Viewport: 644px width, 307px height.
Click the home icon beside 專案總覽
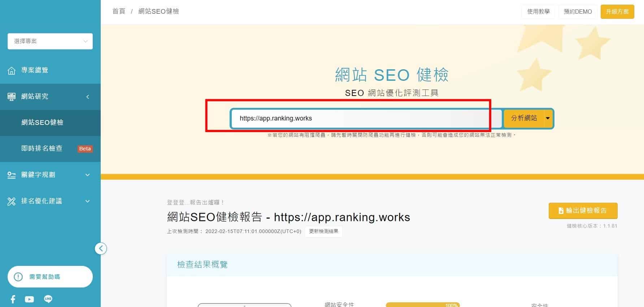coord(12,70)
